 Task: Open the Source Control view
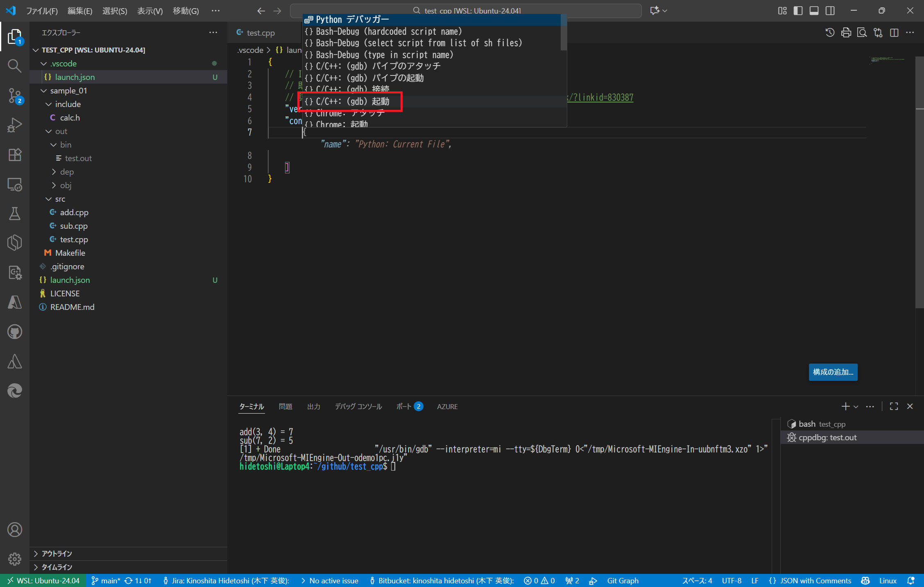pyautogui.click(x=15, y=96)
